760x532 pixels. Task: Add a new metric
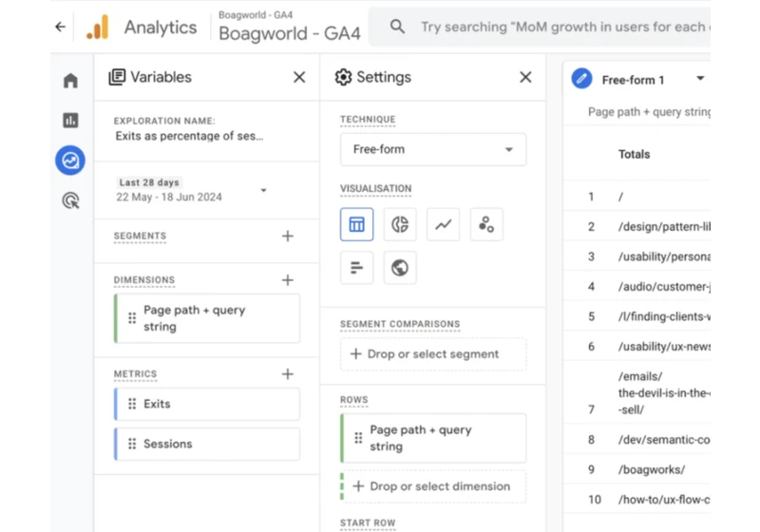(288, 374)
